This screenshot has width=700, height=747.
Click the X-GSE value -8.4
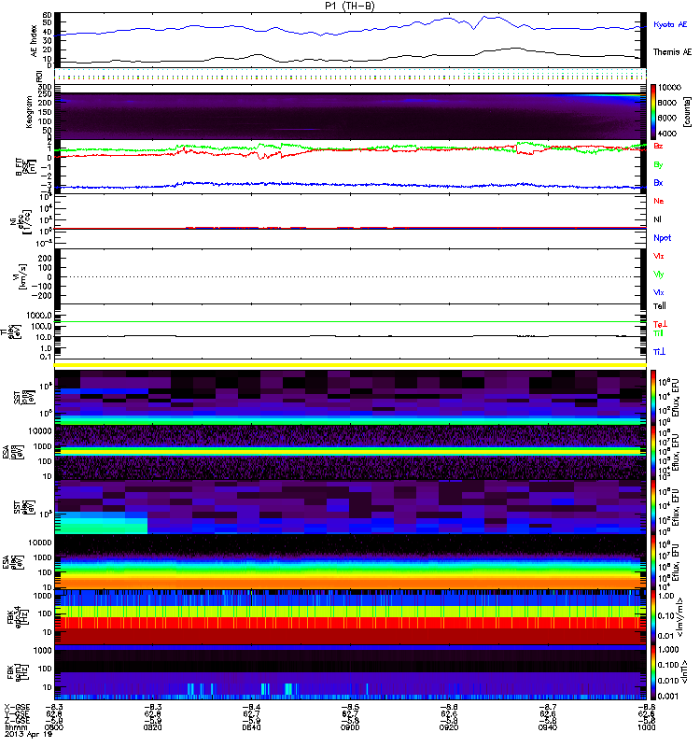click(x=251, y=708)
